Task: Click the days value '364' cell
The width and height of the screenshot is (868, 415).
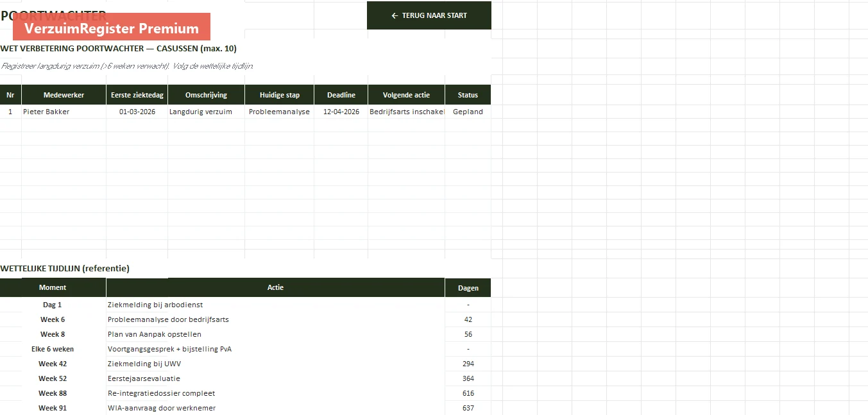Action: (x=468, y=378)
